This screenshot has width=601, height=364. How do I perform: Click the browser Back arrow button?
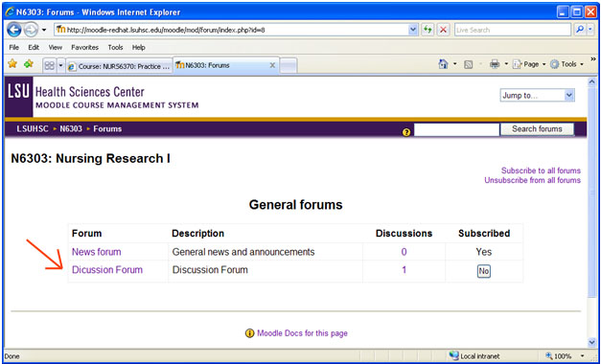pyautogui.click(x=13, y=30)
